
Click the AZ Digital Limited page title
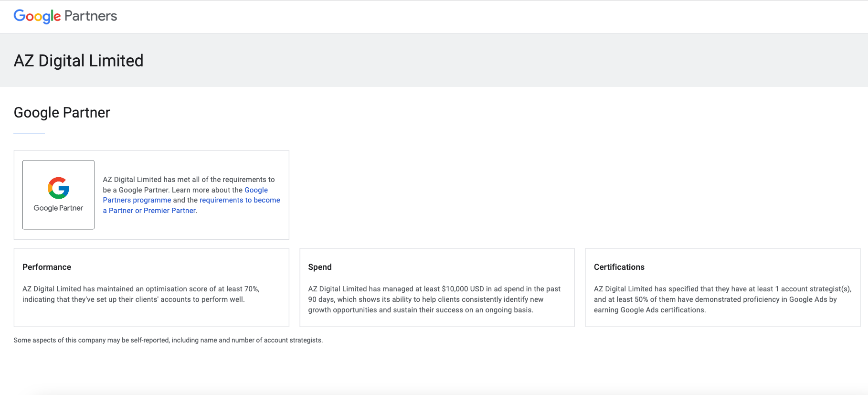point(78,61)
